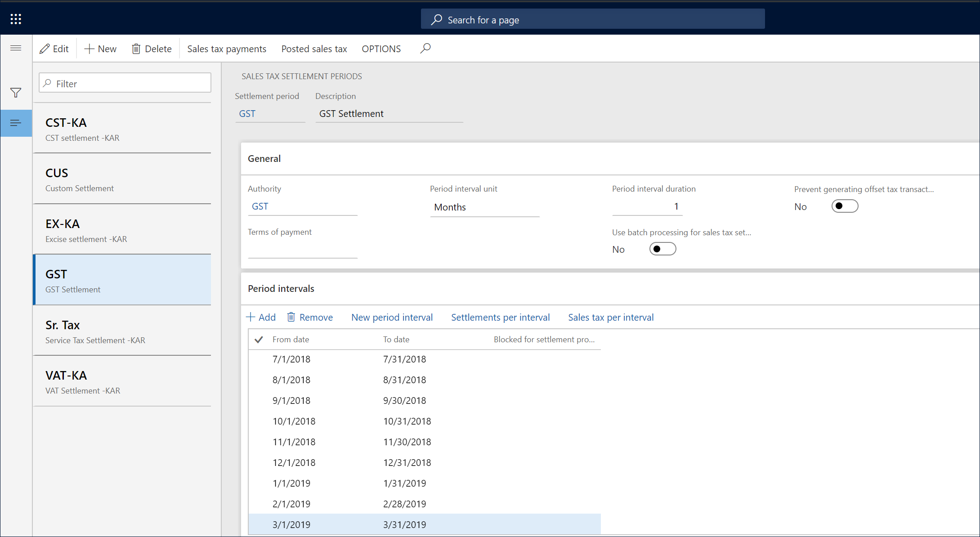The image size is (980, 537).
Task: Select the 10/1/2018 From date row
Action: (294, 421)
